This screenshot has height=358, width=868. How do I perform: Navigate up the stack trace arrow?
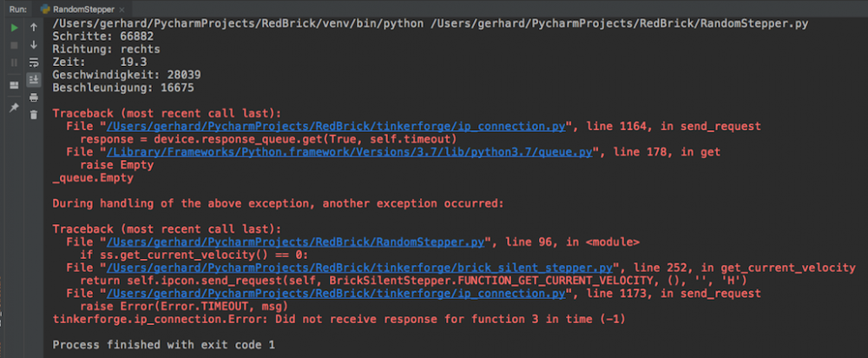(x=34, y=28)
